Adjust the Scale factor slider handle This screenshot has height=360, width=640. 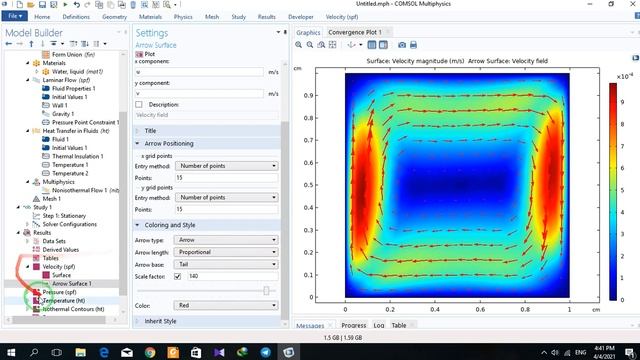click(x=266, y=291)
